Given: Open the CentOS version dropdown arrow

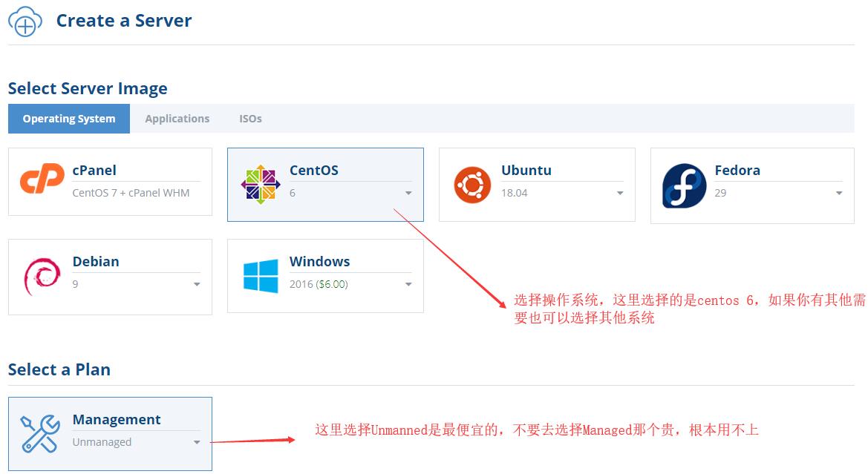Looking at the screenshot, I should click(x=408, y=193).
